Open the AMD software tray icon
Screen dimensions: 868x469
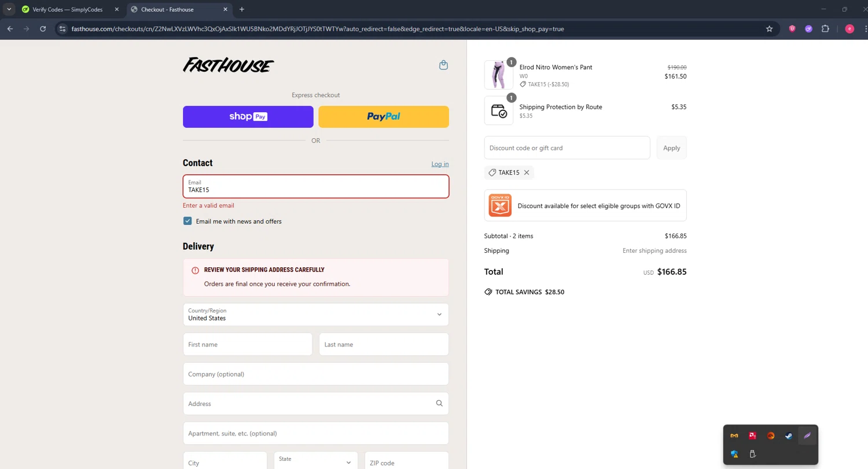click(x=753, y=436)
